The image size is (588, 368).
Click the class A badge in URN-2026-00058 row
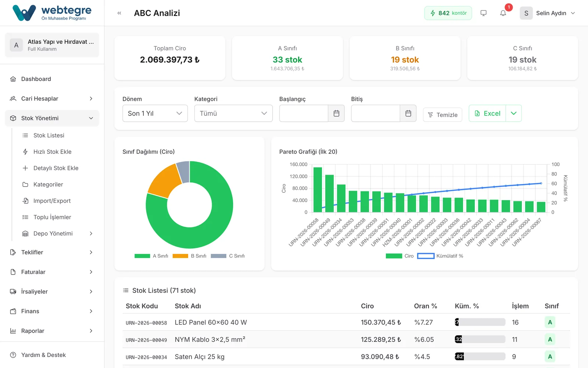(550, 322)
